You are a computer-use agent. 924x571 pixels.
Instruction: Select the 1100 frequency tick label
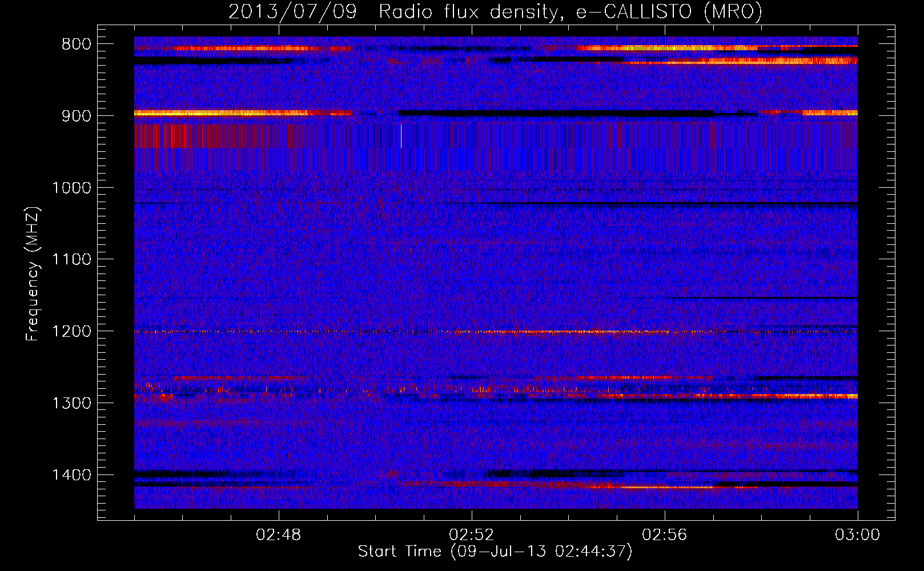(x=71, y=260)
